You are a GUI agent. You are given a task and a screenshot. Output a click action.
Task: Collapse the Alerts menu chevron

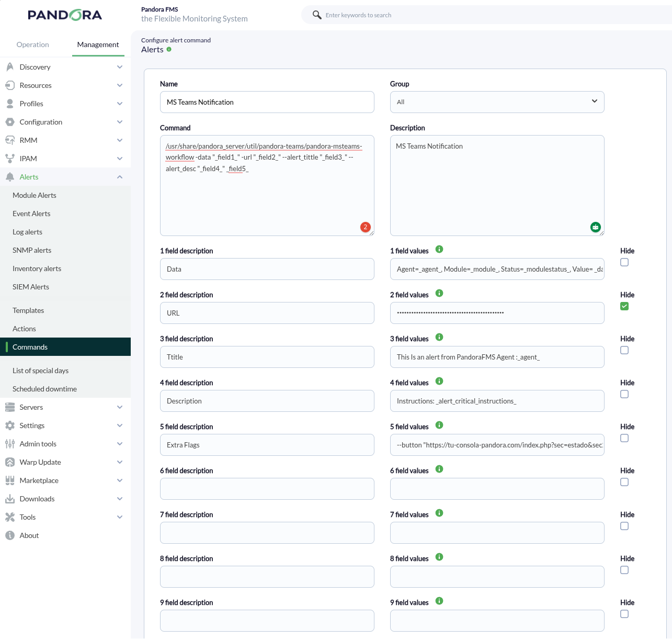point(120,177)
